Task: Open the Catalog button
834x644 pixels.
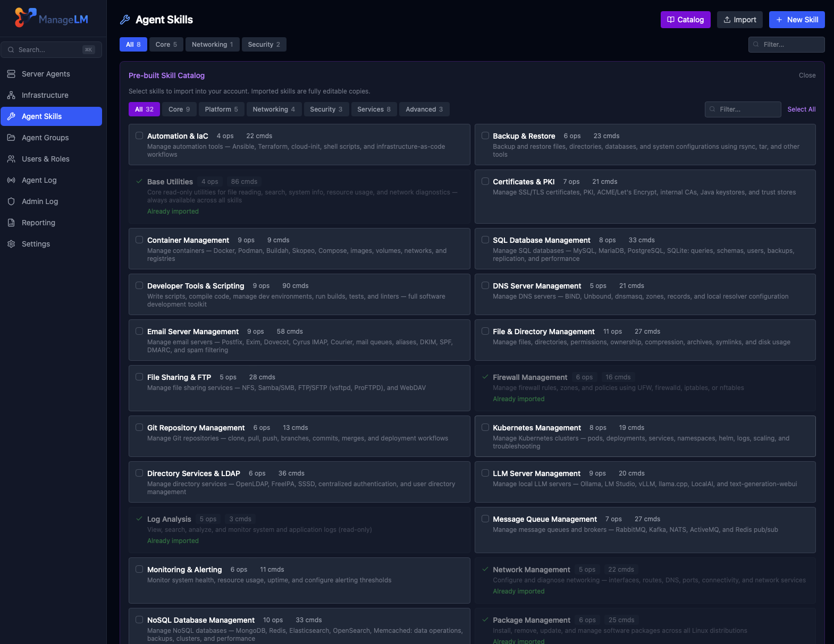Action: click(x=686, y=20)
